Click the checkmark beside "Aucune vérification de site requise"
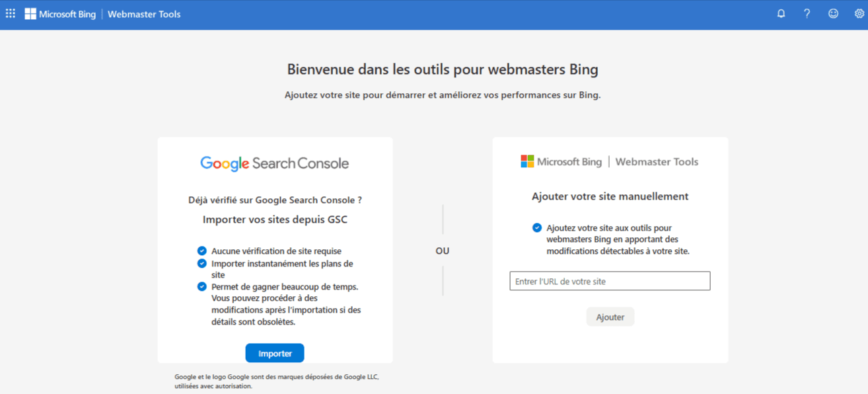Viewport: 868px width, 394px height. (202, 251)
